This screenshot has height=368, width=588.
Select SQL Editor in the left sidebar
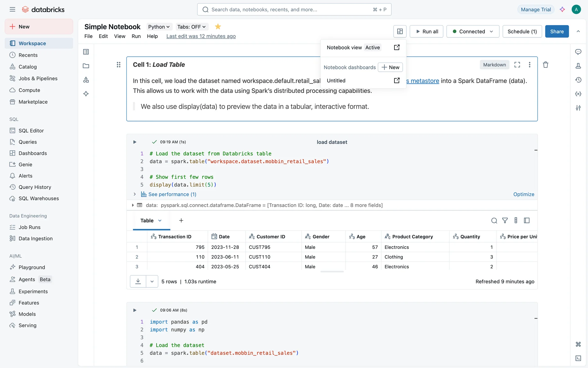point(31,131)
